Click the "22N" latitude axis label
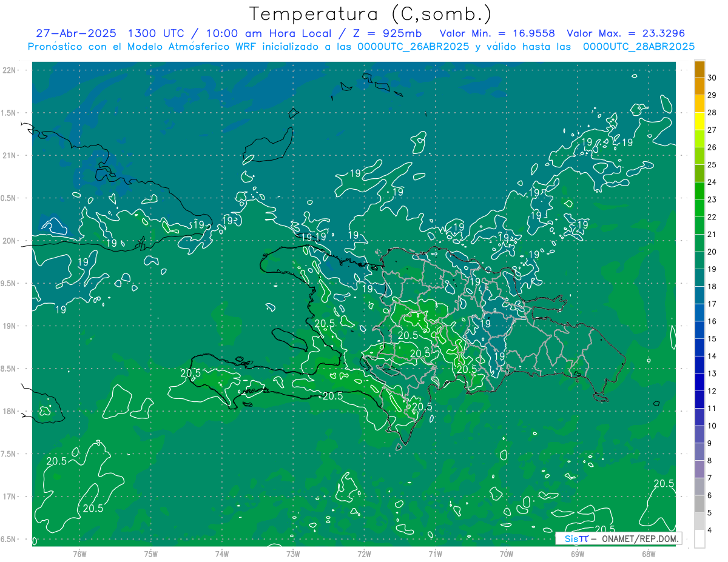The height and width of the screenshot is (562, 728). (x=10, y=70)
